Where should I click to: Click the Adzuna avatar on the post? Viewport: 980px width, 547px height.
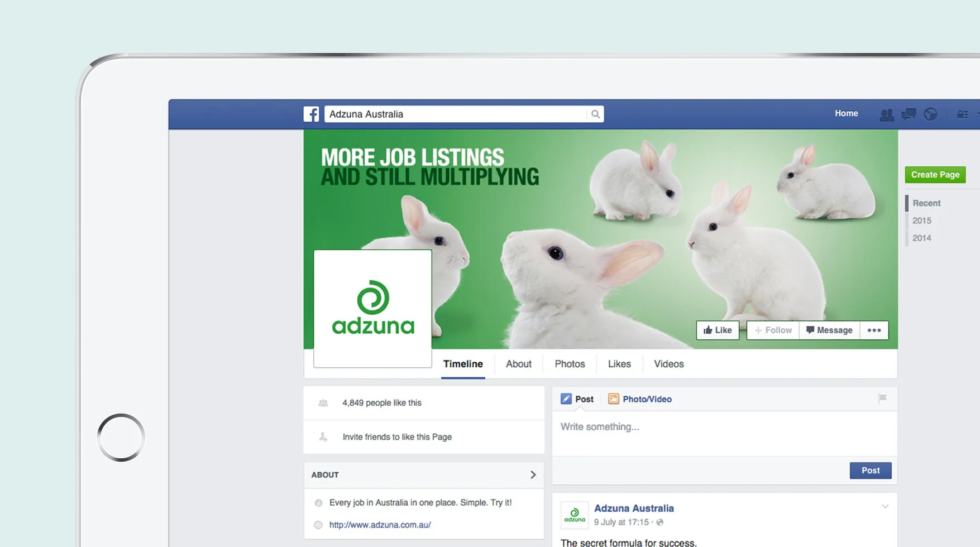pyautogui.click(x=575, y=515)
